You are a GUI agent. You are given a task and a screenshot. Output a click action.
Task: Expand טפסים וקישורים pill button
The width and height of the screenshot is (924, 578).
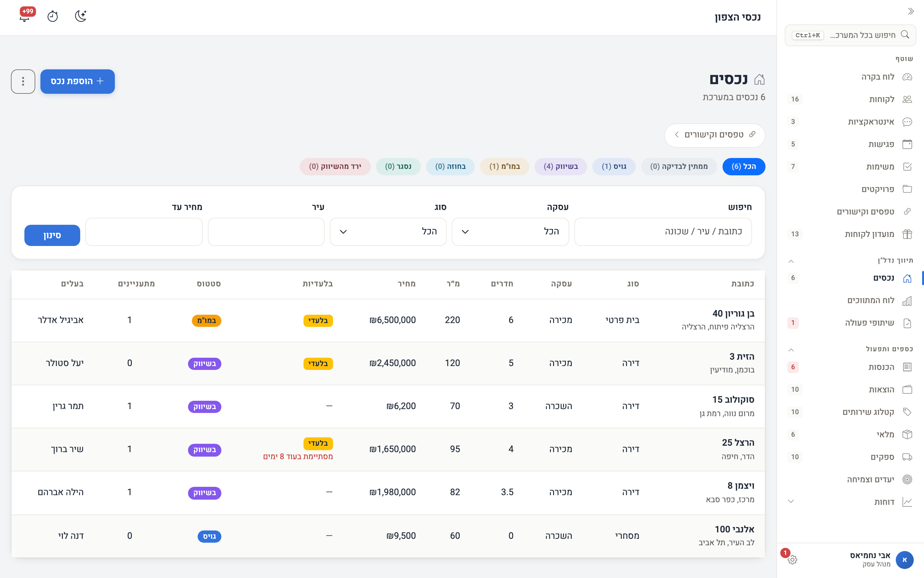(x=714, y=135)
